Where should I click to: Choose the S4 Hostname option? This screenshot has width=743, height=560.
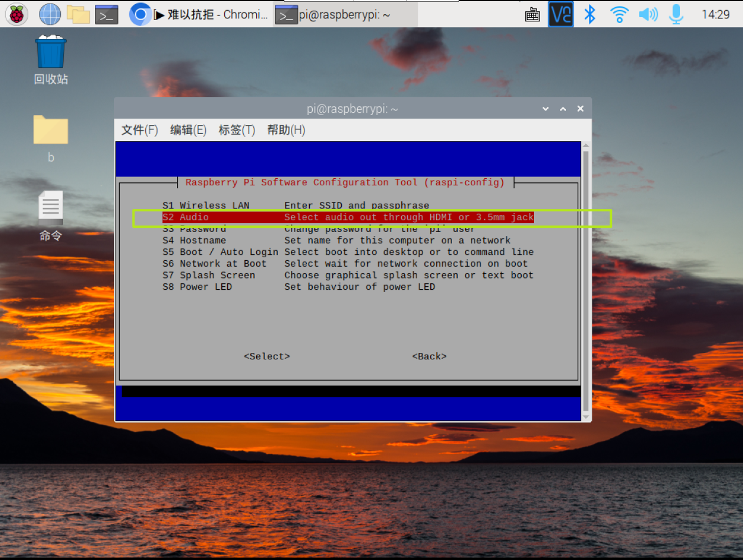pyautogui.click(x=348, y=240)
